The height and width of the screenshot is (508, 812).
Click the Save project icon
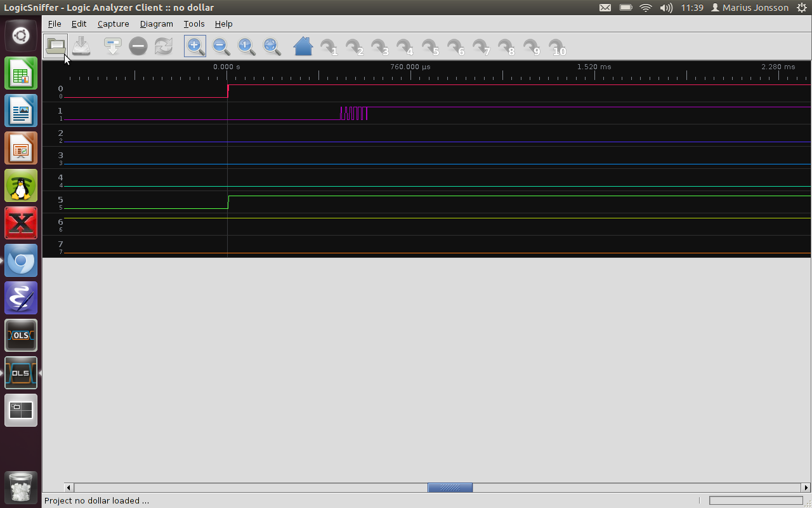pyautogui.click(x=81, y=46)
